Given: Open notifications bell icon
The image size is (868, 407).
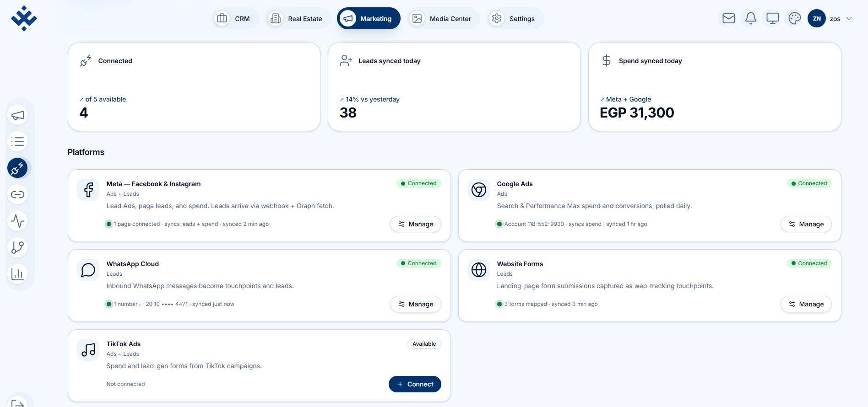Looking at the screenshot, I should point(751,18).
